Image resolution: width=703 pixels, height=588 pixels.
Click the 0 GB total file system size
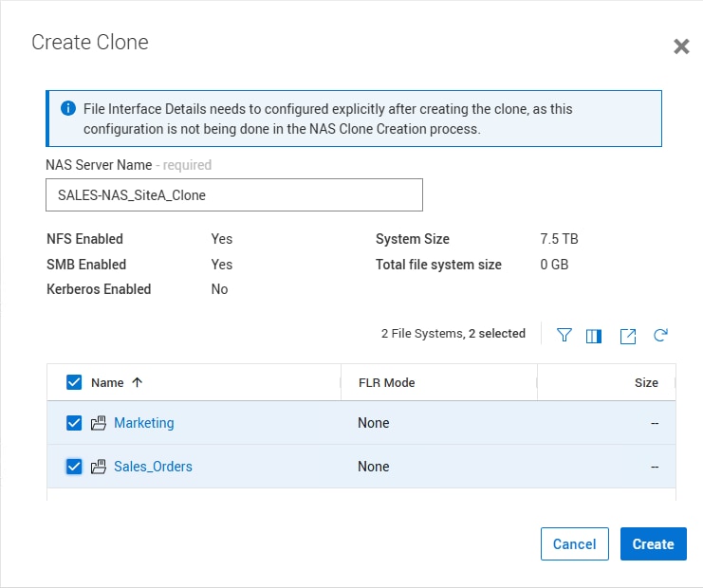[554, 264]
